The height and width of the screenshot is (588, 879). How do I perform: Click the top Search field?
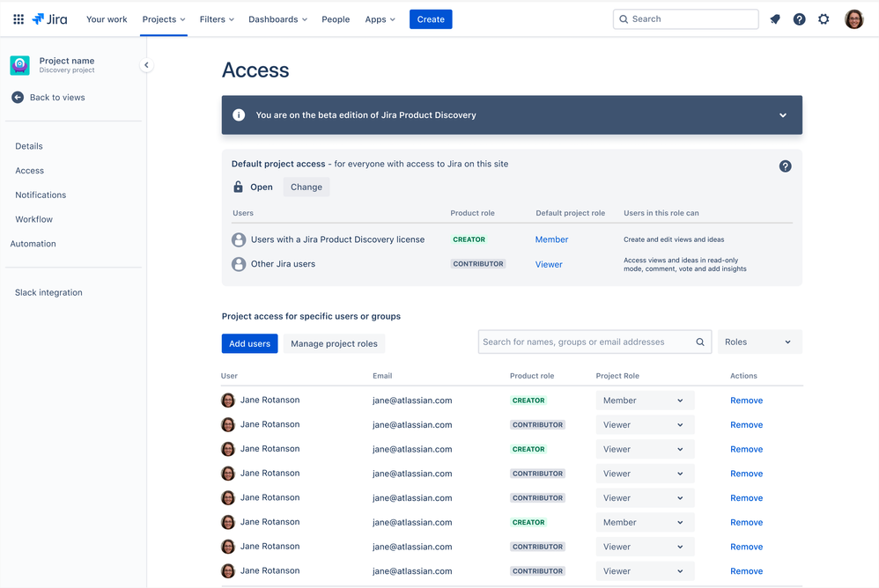(685, 19)
